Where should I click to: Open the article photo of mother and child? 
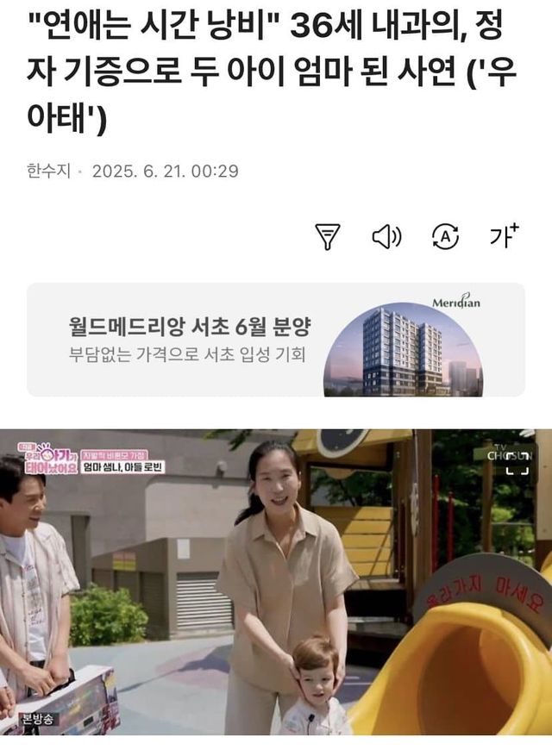[276, 582]
